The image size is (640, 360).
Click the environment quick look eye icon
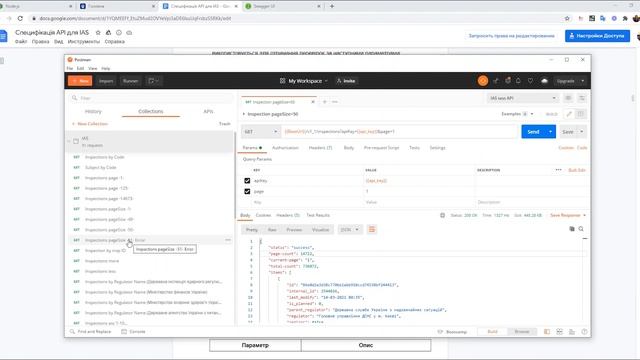pos(568,98)
